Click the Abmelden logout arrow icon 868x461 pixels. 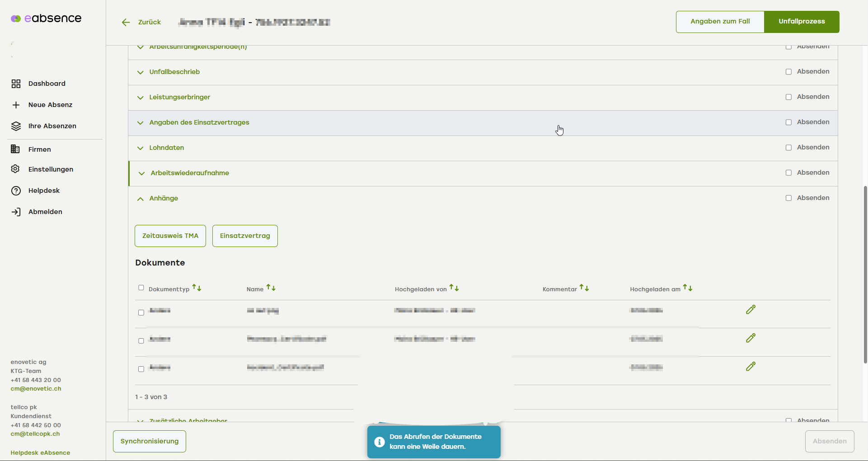(16, 212)
